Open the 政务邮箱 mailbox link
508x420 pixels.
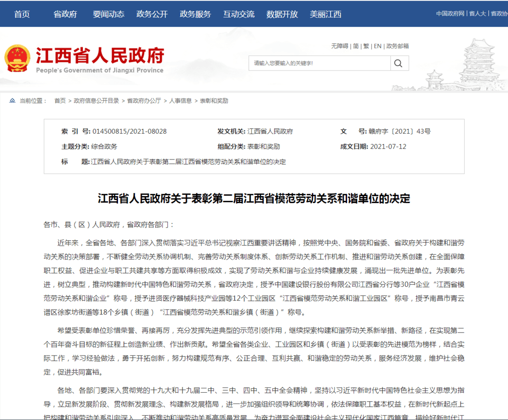pos(397,46)
